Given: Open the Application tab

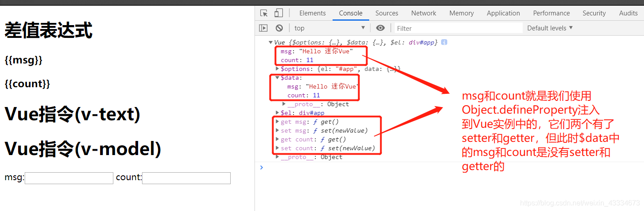Looking at the screenshot, I should tap(503, 13).
